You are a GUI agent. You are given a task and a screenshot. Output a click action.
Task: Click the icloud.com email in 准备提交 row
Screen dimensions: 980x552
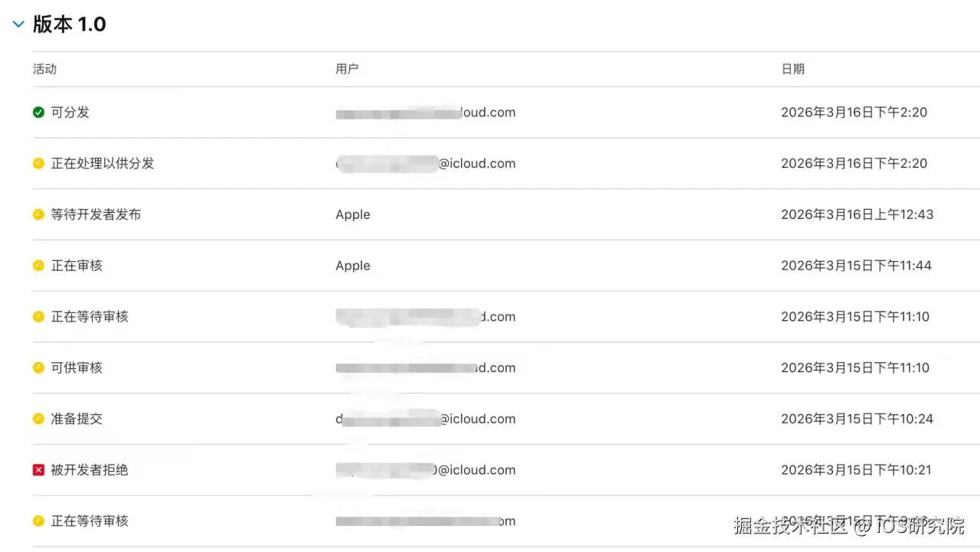coord(426,419)
